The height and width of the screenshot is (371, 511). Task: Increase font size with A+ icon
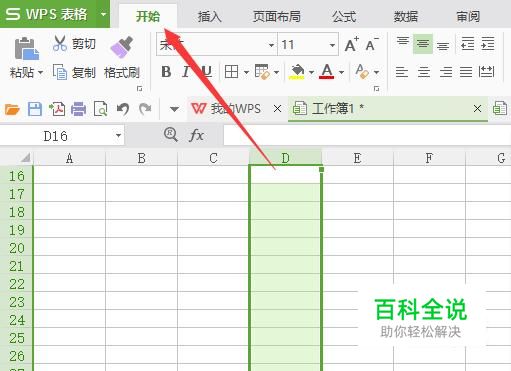click(x=351, y=45)
